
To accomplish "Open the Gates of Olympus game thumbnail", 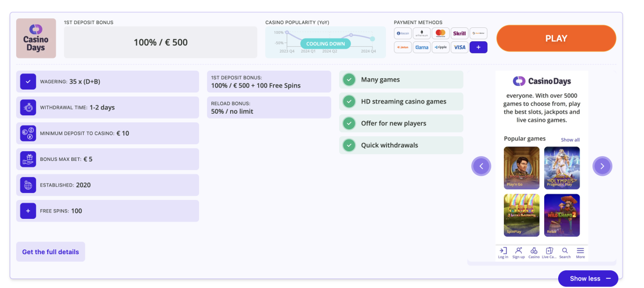I will coord(562,168).
